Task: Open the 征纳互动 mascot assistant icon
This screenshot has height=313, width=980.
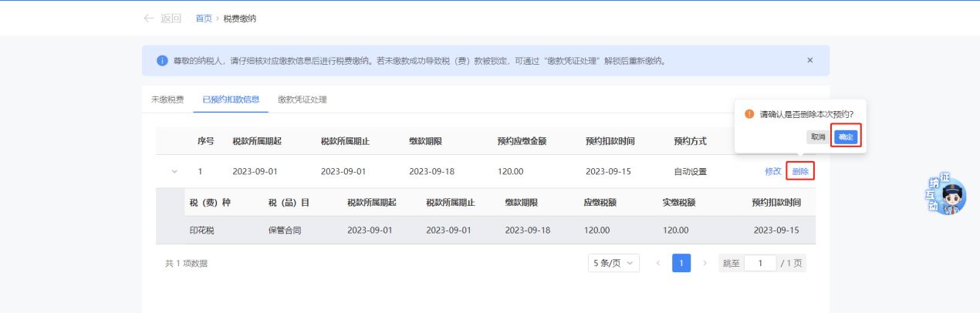Action: [952, 194]
